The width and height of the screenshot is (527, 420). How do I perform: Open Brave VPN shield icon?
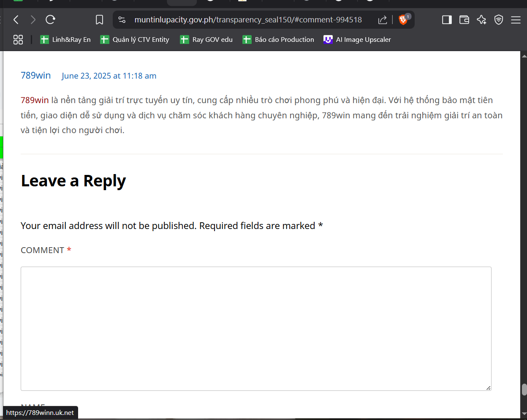click(x=499, y=20)
